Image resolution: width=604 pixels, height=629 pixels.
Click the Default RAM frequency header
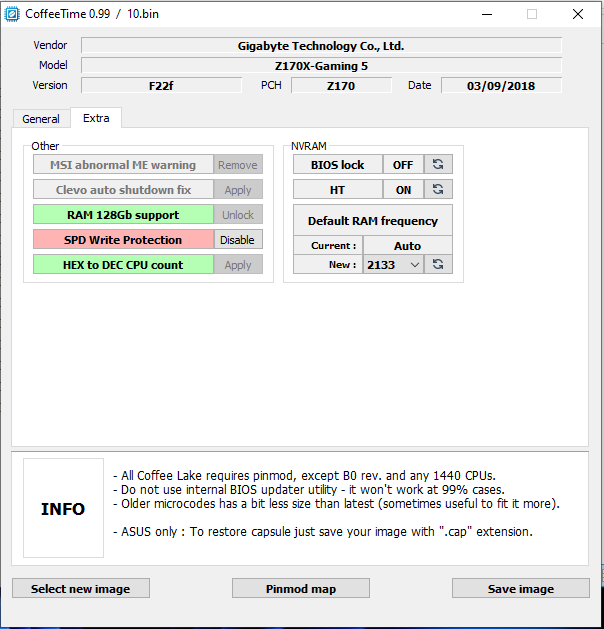pos(373,220)
